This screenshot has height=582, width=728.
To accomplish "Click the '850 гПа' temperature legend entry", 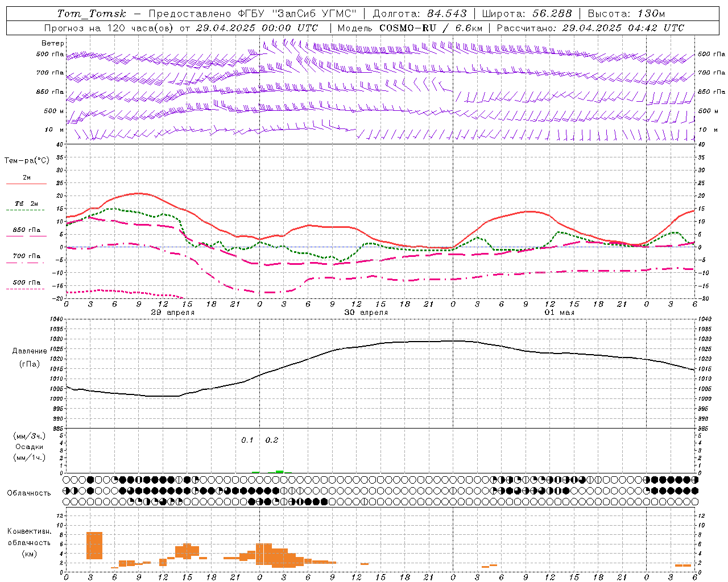I will pyautogui.click(x=26, y=230).
